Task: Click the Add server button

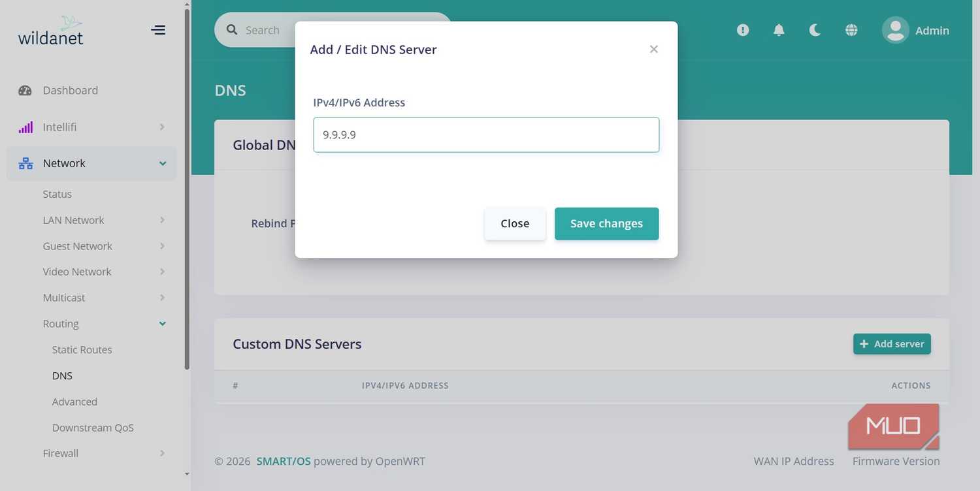Action: tap(892, 344)
